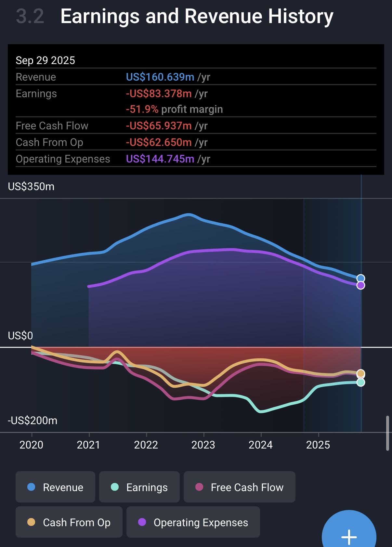Toggle Operating Expenses legend chip
Image resolution: width=392 pixels, height=547 pixels.
tap(193, 522)
